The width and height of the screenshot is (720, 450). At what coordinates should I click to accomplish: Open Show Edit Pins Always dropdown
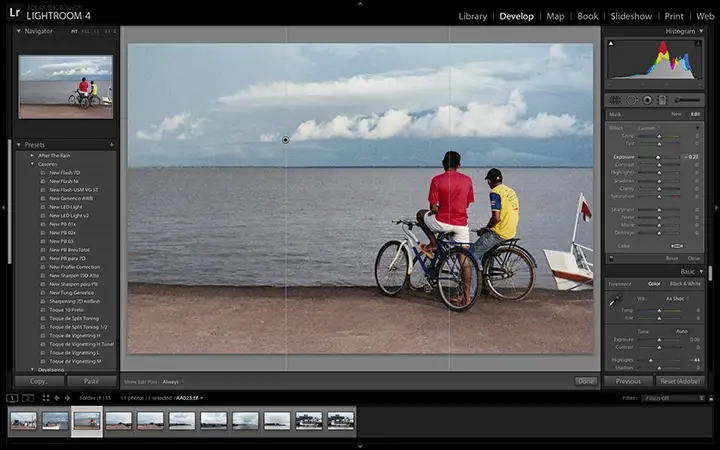pos(173,382)
